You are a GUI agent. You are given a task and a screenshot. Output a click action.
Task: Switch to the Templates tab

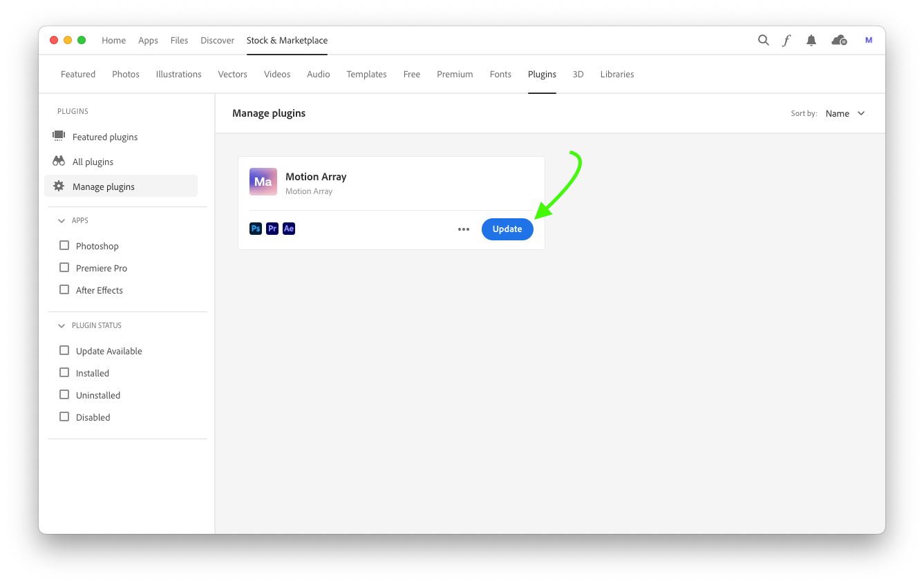[x=366, y=74]
